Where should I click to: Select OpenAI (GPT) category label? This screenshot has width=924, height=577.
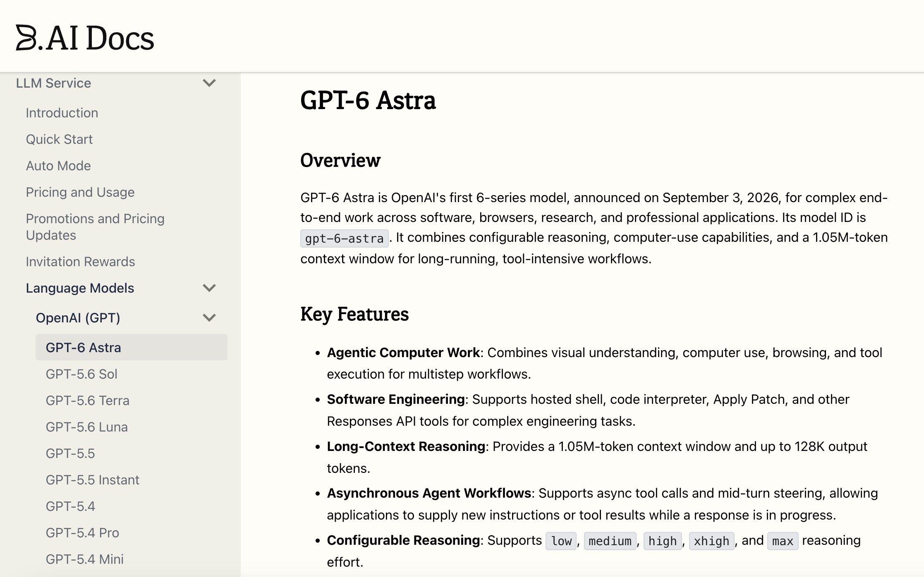(78, 318)
